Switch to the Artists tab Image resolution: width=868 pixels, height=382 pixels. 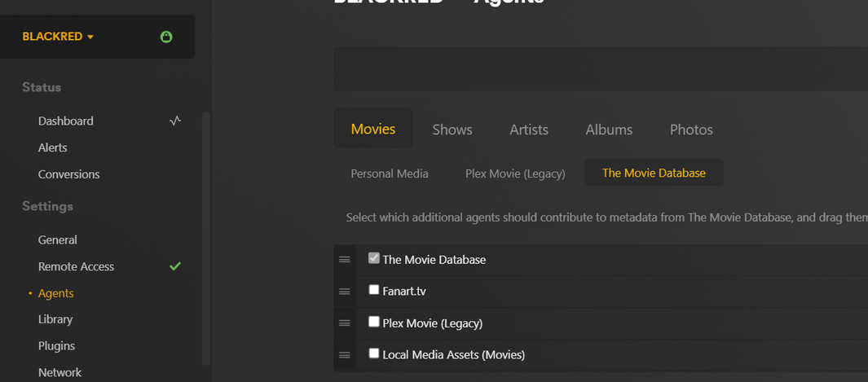pos(529,130)
